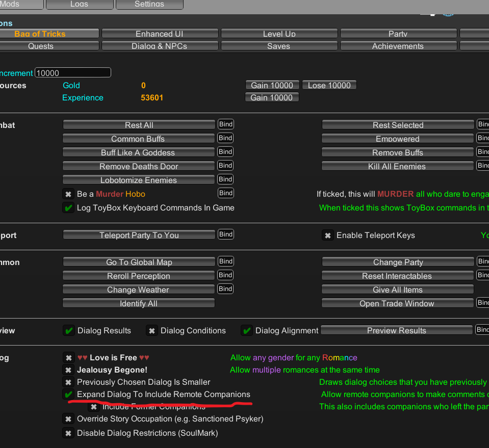Click the Change Party button

[x=398, y=262]
